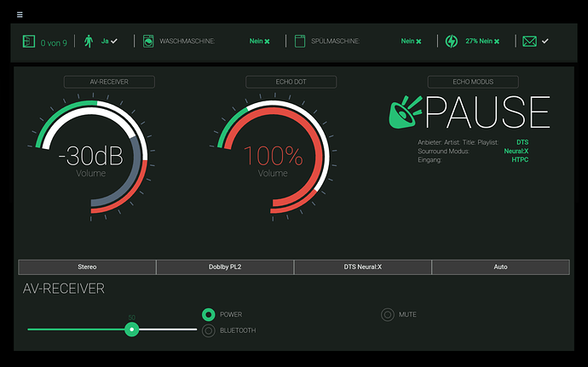Click the slider value '50'
This screenshot has width=588, height=367.
point(131,318)
